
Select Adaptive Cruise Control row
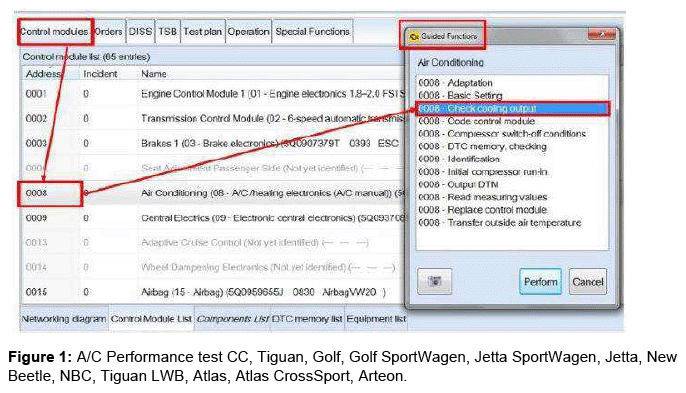[x=213, y=242]
